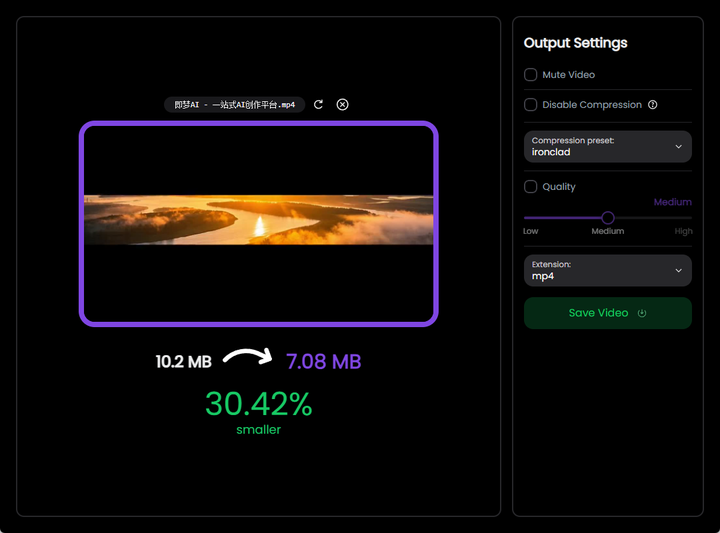The height and width of the screenshot is (533, 720).
Task: Check the Quality checkbox
Action: click(x=530, y=186)
